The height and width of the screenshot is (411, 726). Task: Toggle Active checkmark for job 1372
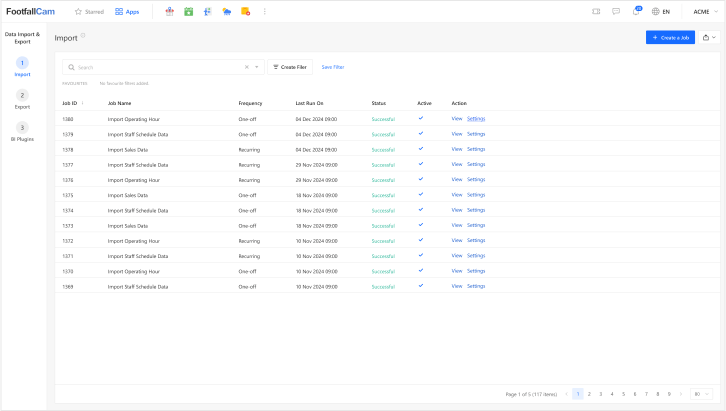click(x=421, y=240)
